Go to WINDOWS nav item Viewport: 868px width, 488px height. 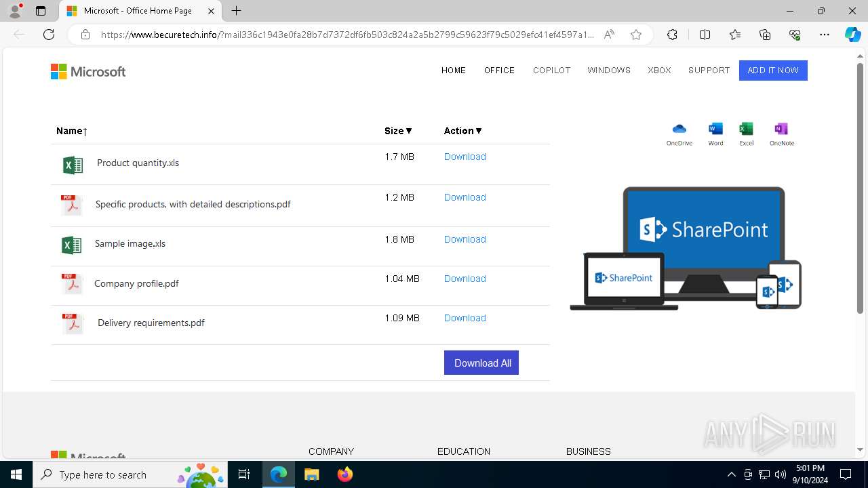pyautogui.click(x=609, y=70)
